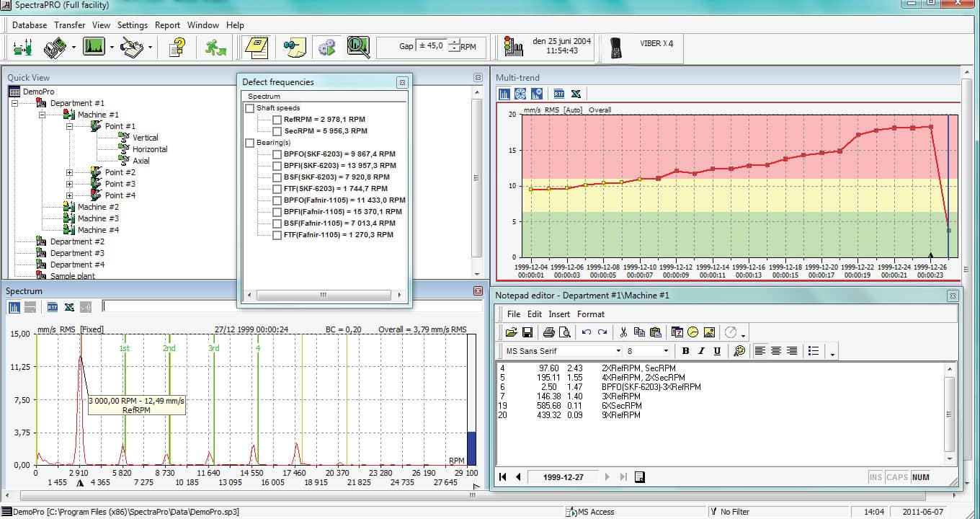Toggle bold formatting in Notepad editor
This screenshot has width=980, height=519.
[685, 351]
